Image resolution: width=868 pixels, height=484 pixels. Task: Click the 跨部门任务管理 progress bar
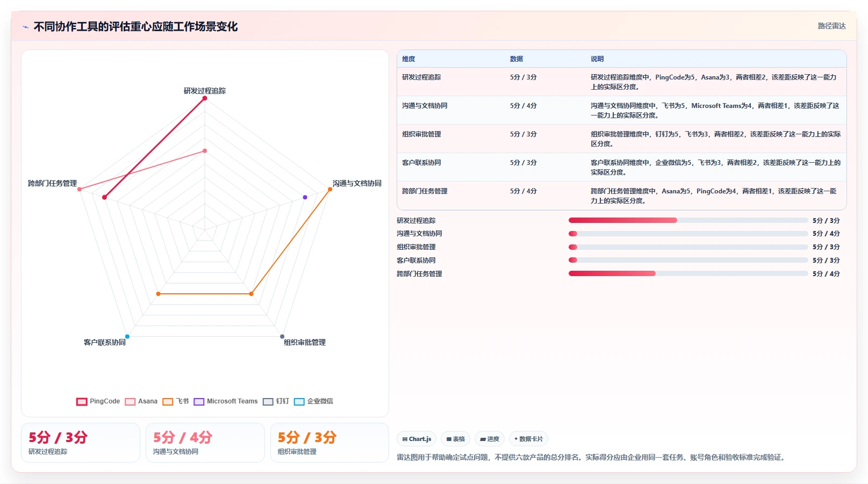(x=688, y=273)
